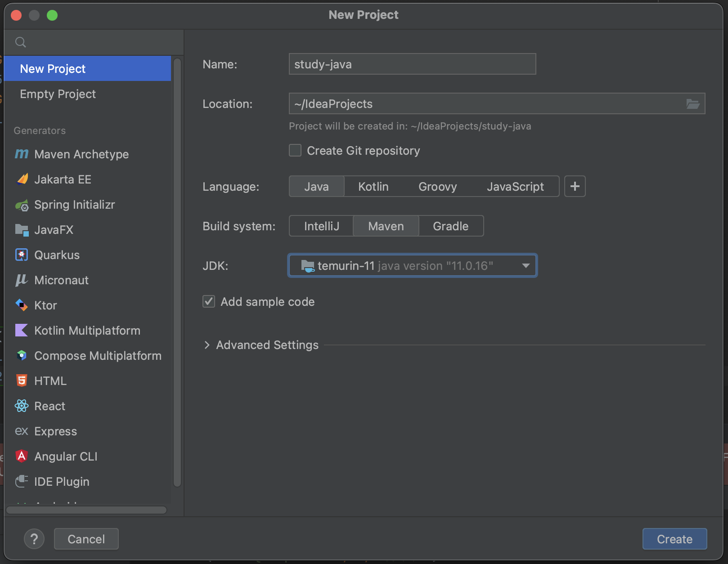Image resolution: width=728 pixels, height=564 pixels.
Task: Click the Spring Initializr leaf icon
Action: (x=22, y=205)
